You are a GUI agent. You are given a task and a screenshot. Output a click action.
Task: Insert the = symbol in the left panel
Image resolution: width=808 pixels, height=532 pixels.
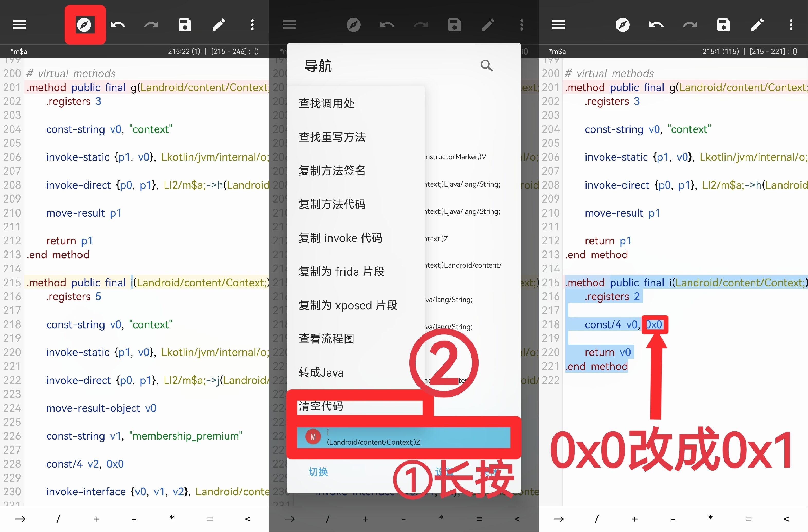[210, 519]
